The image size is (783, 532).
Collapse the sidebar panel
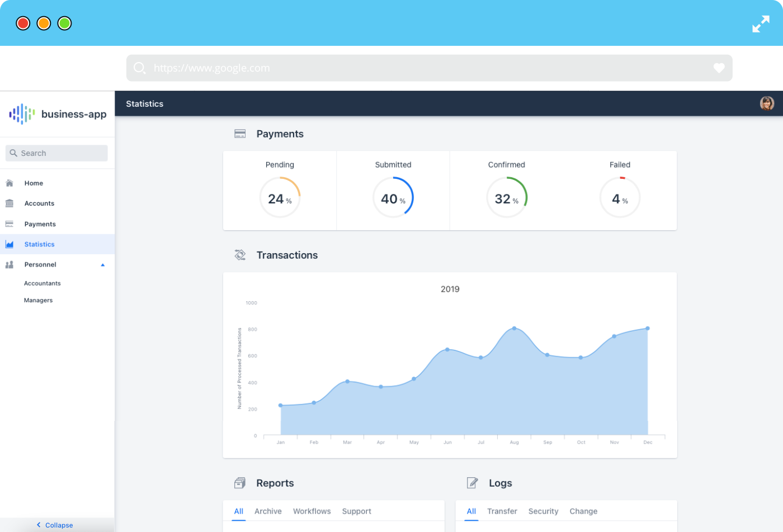55,525
